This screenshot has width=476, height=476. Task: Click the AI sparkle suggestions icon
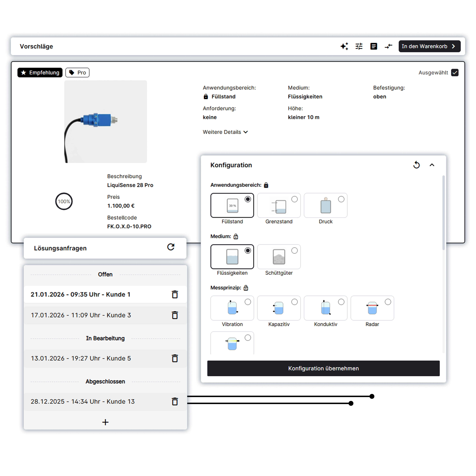[x=344, y=46]
